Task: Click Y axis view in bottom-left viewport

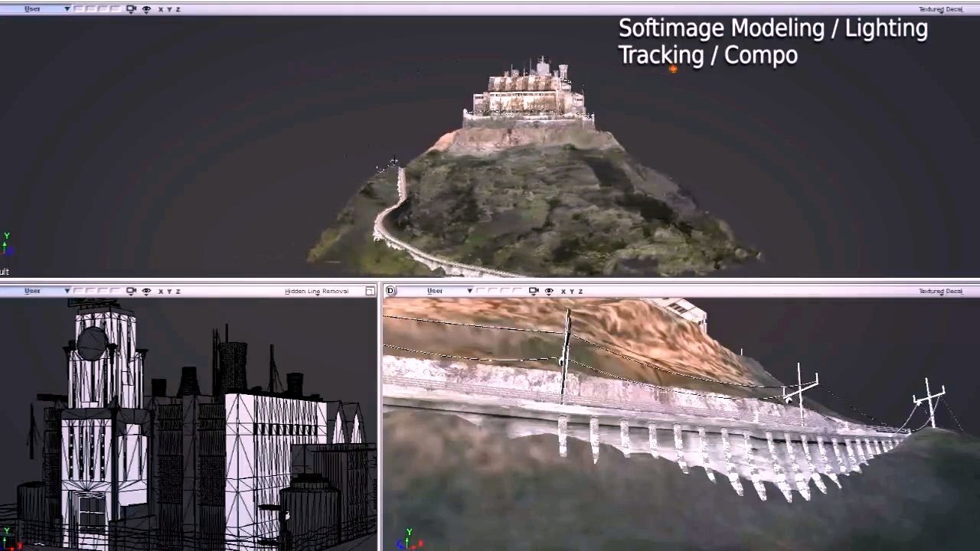Action: pyautogui.click(x=169, y=291)
